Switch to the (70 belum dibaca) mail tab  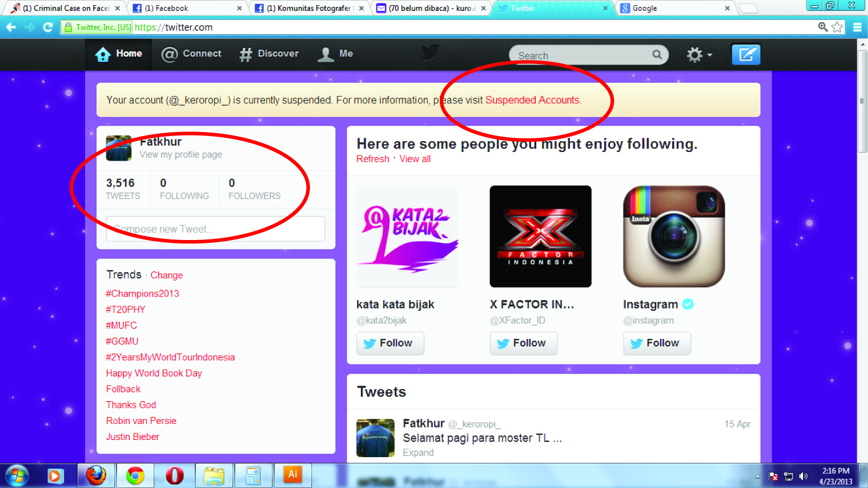pyautogui.click(x=431, y=8)
